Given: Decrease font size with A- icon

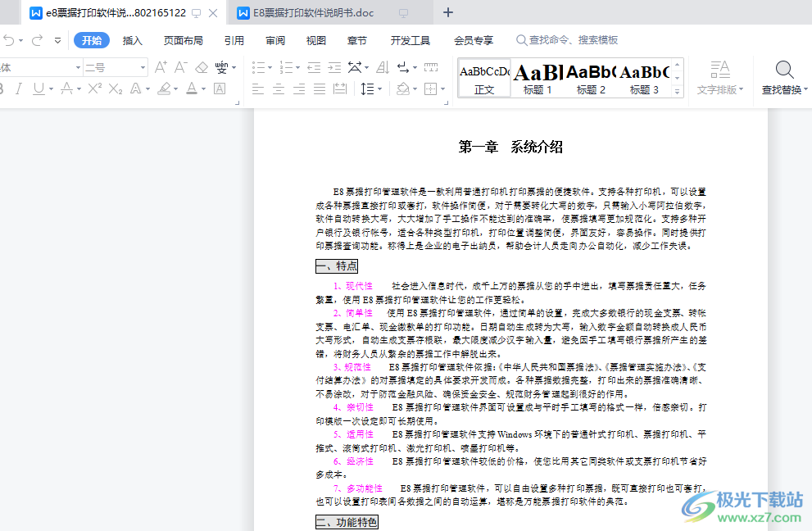Looking at the screenshot, I should (x=180, y=67).
